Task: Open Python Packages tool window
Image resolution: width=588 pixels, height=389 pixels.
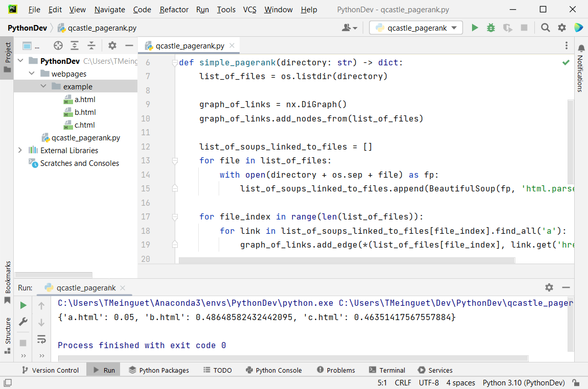Action: click(x=159, y=370)
